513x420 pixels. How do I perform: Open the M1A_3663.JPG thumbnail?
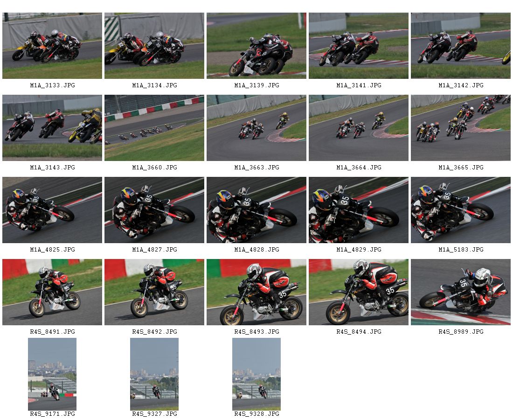point(256,128)
